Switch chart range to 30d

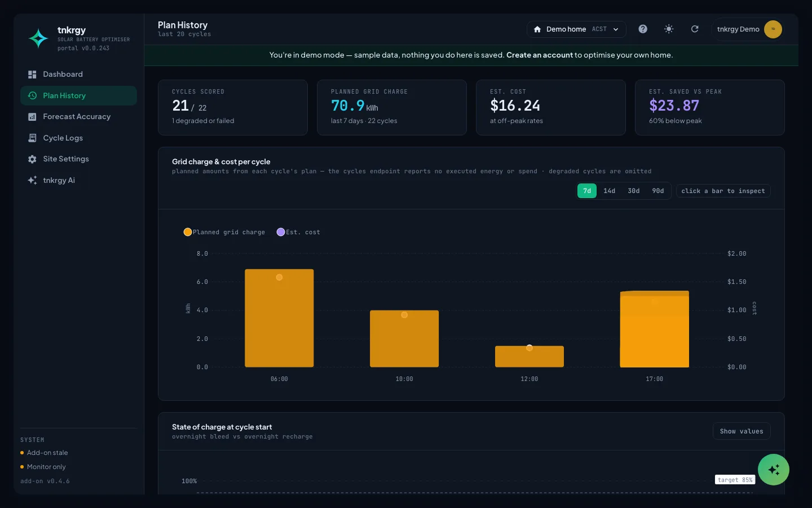634,191
